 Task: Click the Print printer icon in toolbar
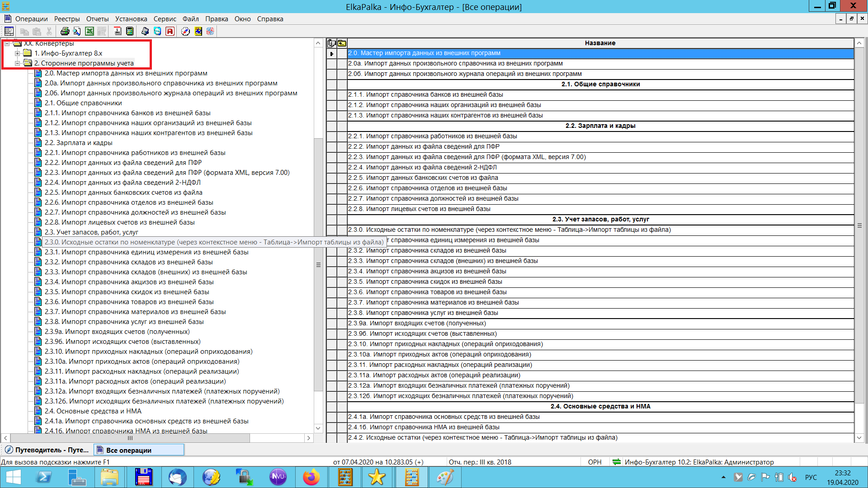[x=65, y=31]
